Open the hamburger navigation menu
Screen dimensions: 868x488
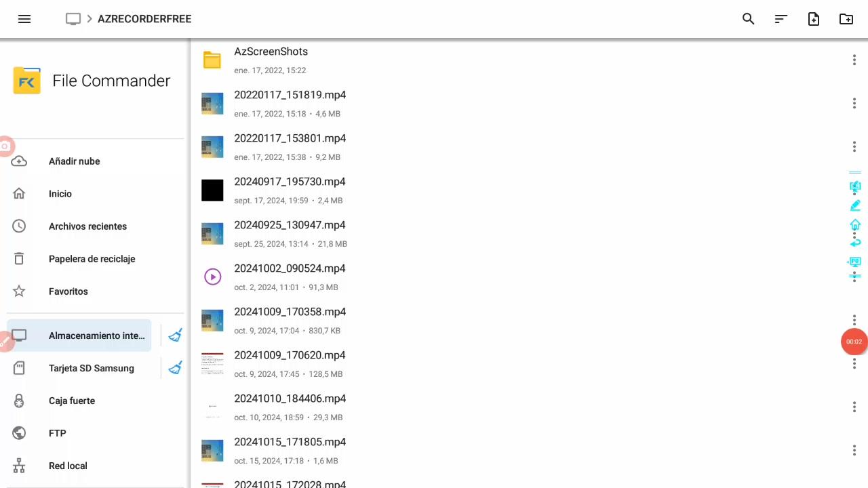(24, 19)
